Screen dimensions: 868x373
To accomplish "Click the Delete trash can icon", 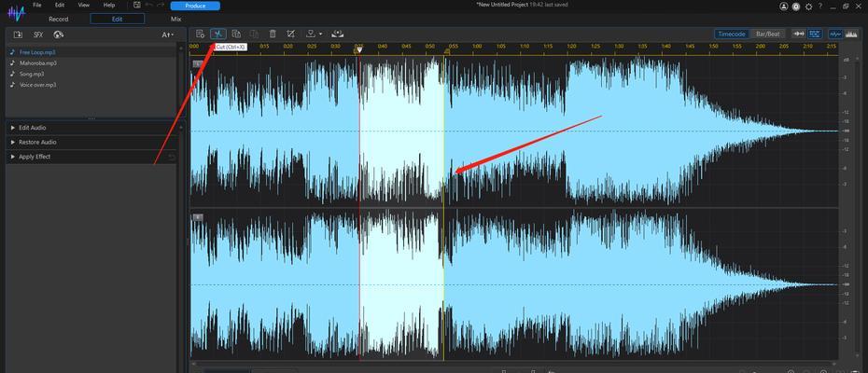I will coord(273,34).
